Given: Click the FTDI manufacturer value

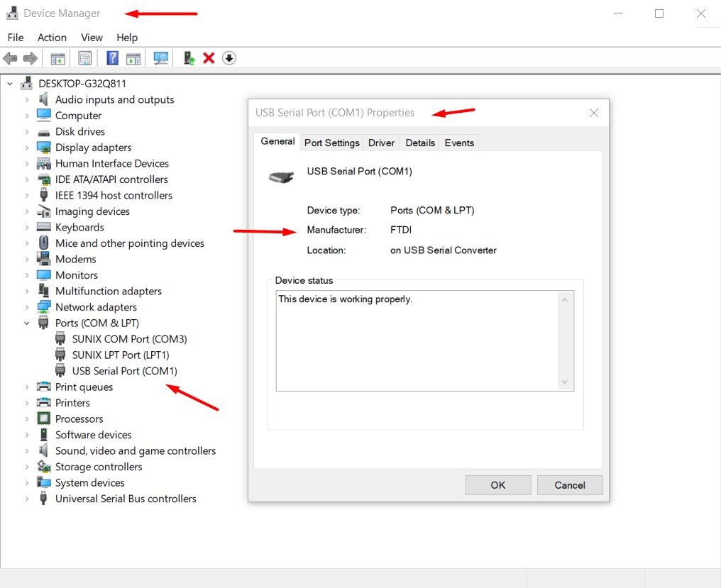Looking at the screenshot, I should click(401, 230).
